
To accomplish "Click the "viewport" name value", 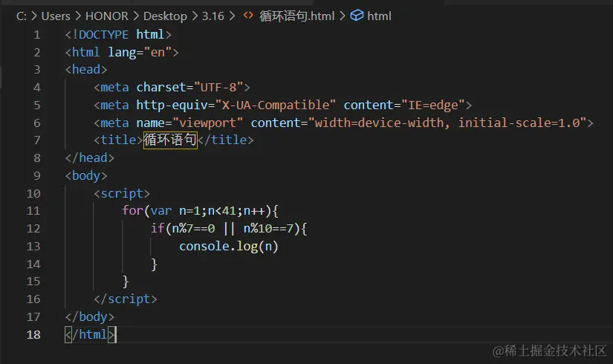I will 207,123.
